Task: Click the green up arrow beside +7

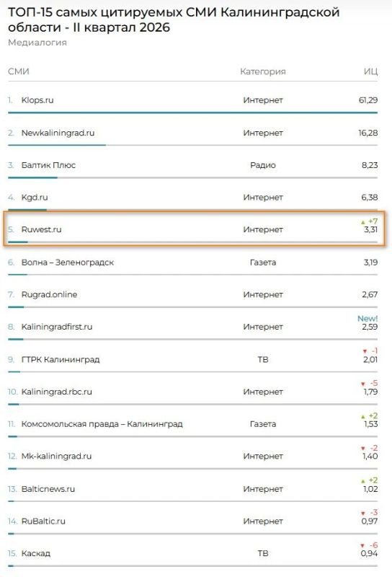Action: tap(363, 222)
